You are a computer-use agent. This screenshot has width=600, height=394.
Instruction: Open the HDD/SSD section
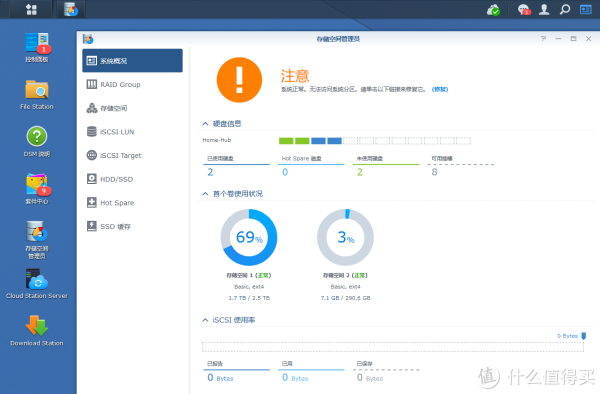click(x=132, y=179)
